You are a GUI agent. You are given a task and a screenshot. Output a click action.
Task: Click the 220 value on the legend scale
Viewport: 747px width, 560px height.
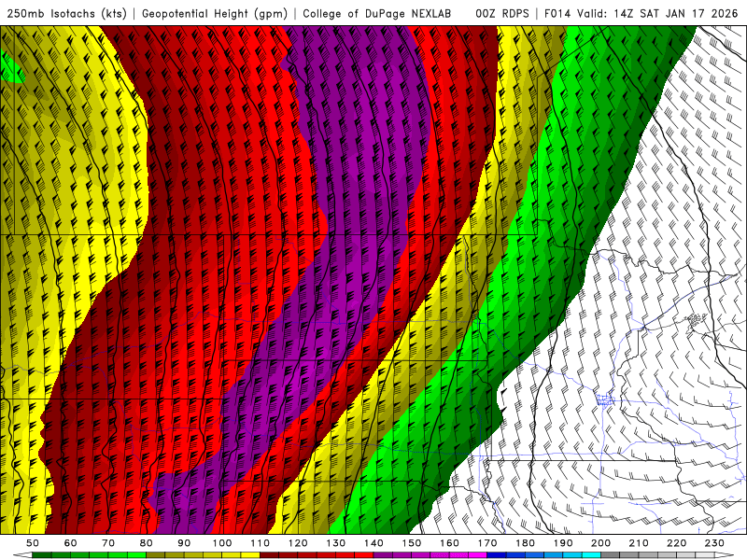[x=677, y=543]
